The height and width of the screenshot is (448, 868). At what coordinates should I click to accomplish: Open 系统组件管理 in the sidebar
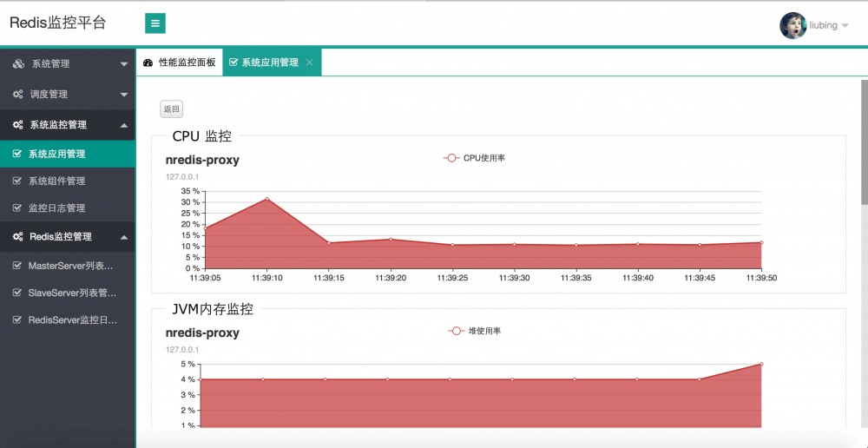[x=68, y=181]
